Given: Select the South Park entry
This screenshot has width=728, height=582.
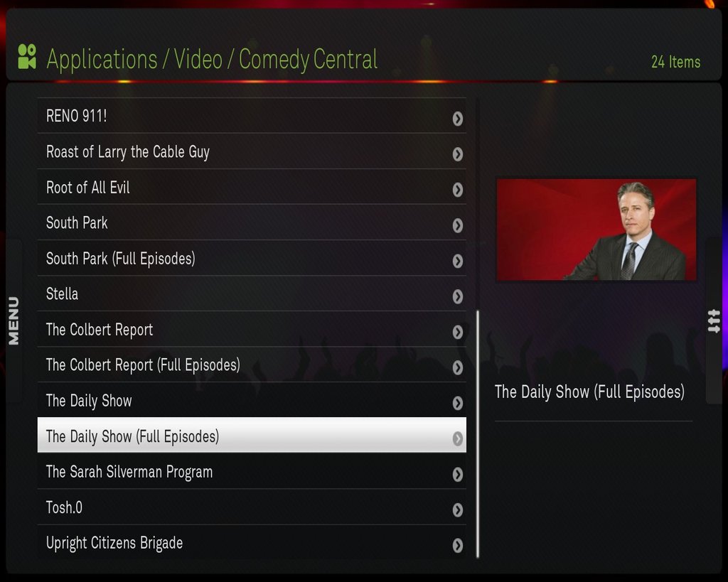Looking at the screenshot, I should coord(252,222).
